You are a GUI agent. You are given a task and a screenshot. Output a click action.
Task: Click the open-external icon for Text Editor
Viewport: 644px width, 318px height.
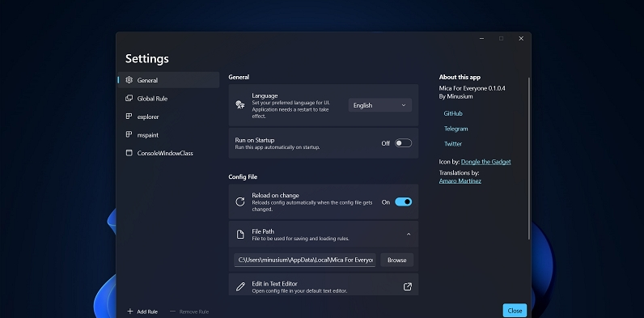point(408,286)
